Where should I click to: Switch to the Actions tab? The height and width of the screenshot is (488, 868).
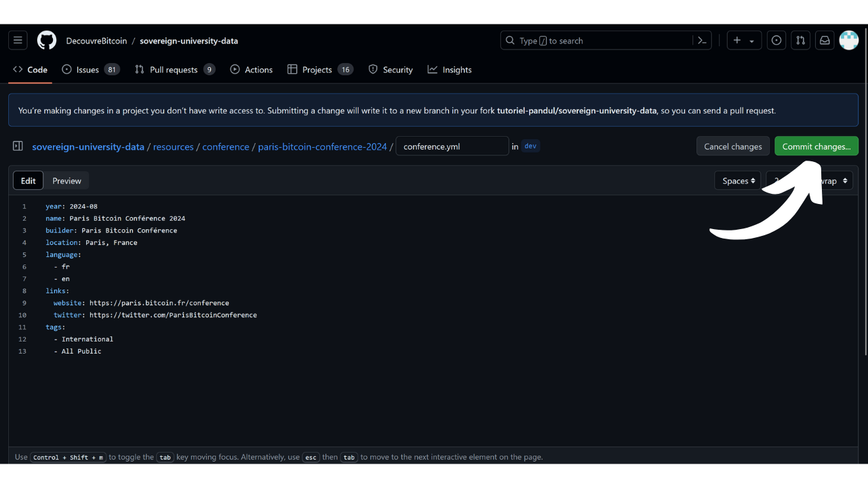click(252, 70)
